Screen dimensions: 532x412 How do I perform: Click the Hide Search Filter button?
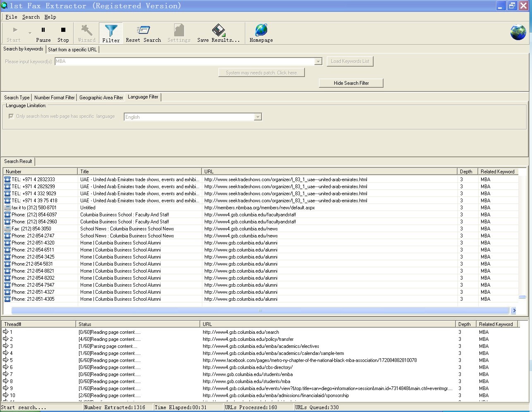[x=351, y=83]
